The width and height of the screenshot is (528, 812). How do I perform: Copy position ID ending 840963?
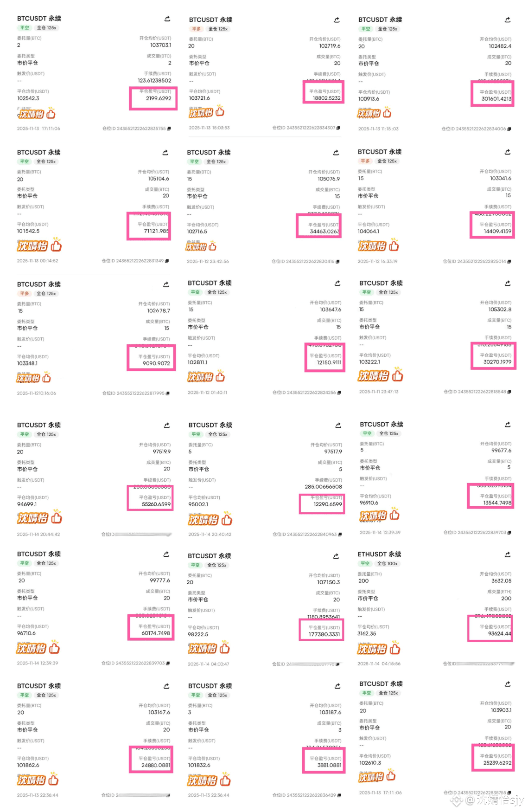coord(340,535)
